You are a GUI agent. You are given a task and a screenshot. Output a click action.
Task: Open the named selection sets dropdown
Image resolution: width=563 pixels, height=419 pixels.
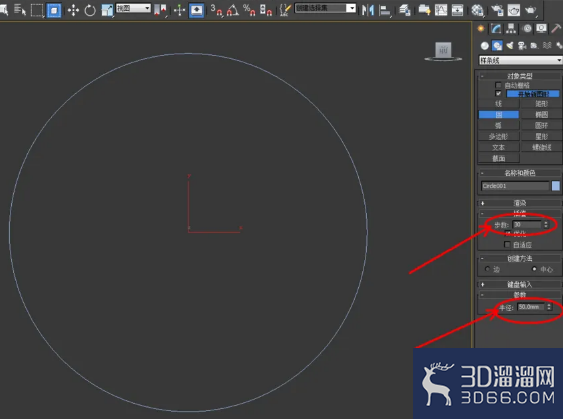click(325, 8)
